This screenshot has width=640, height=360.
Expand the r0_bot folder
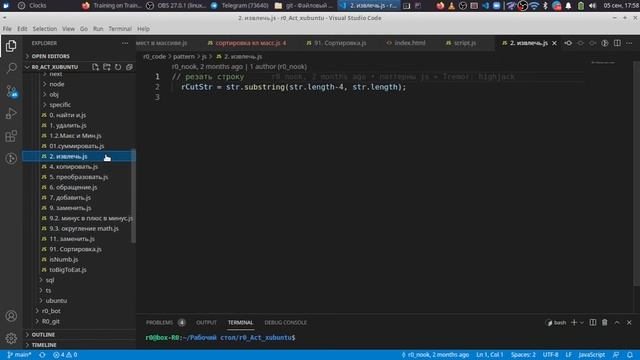click(x=51, y=311)
